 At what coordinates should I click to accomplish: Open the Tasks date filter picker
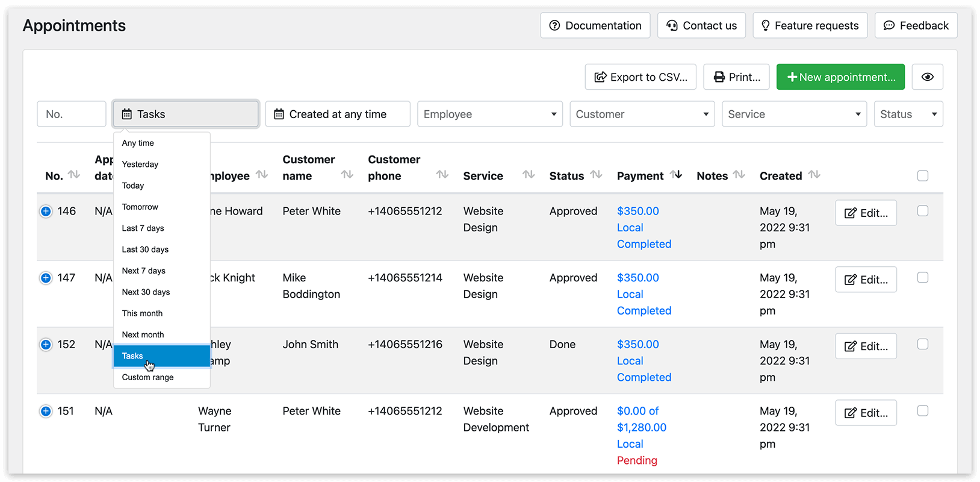click(x=186, y=114)
